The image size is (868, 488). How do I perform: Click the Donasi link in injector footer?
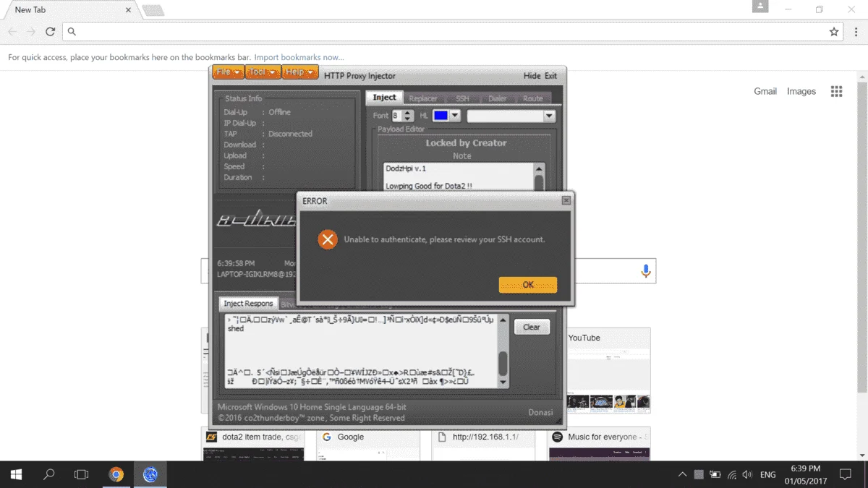tap(540, 412)
